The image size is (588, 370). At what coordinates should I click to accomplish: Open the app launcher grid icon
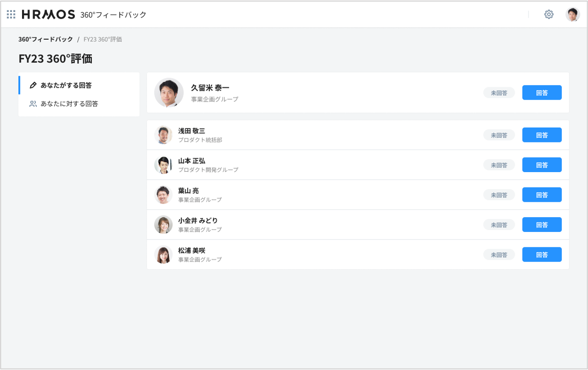click(11, 14)
